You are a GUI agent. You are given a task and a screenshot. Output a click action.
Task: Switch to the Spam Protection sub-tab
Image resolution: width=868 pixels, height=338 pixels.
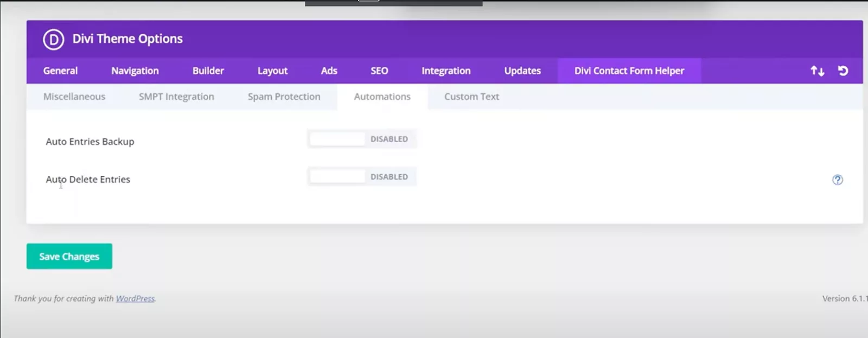click(x=284, y=97)
